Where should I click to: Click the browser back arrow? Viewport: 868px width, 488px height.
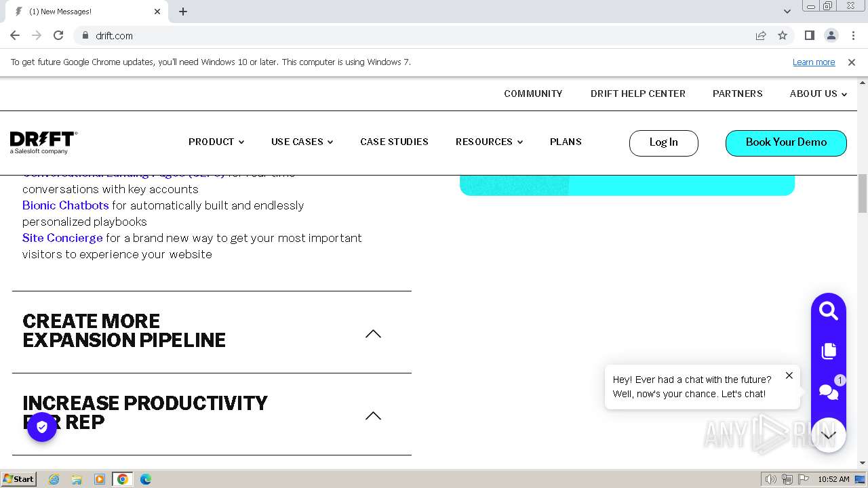[15, 35]
